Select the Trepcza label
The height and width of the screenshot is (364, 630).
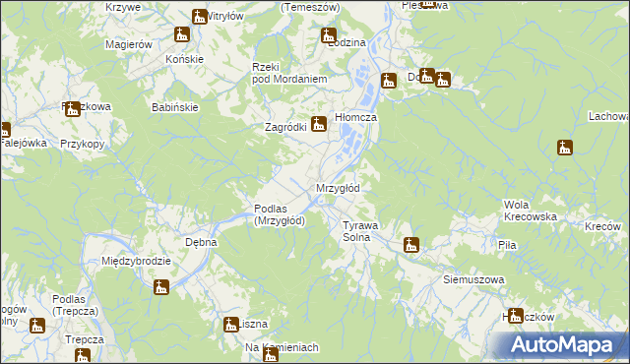(x=85, y=340)
